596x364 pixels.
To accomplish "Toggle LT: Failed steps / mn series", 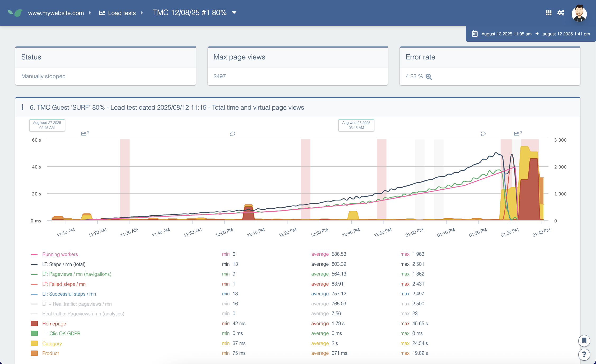I will click(x=64, y=284).
